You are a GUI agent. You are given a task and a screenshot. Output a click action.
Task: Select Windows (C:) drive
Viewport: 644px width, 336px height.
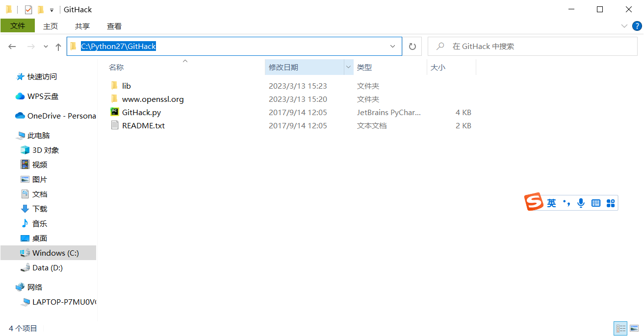[48, 253]
